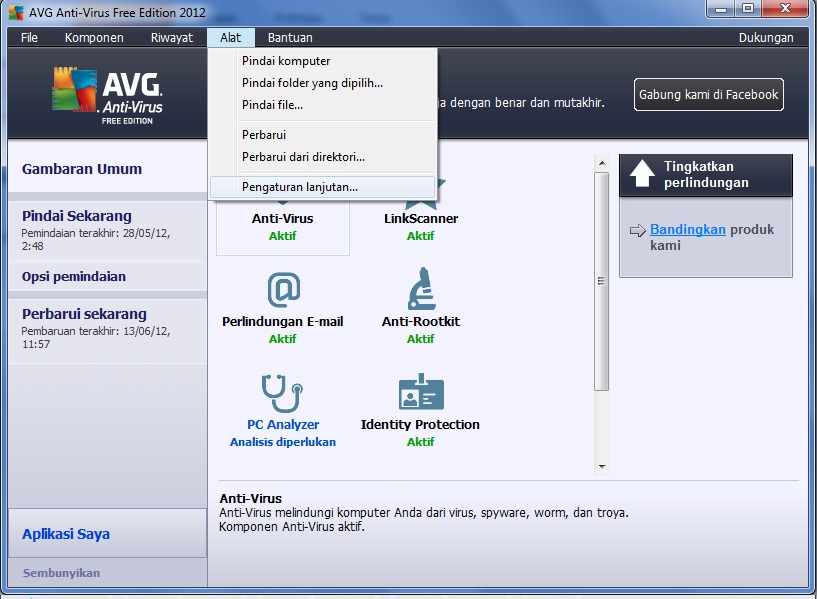Click Sembunyikan to hide notification

click(61, 573)
